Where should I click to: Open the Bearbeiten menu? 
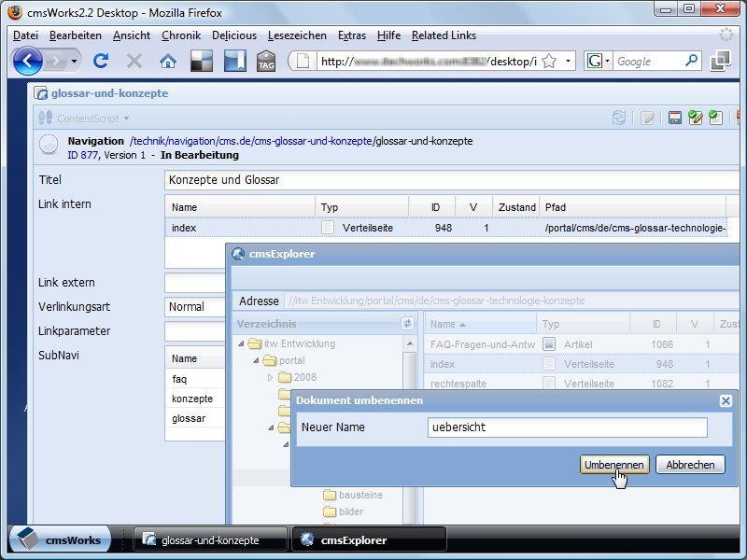[76, 35]
